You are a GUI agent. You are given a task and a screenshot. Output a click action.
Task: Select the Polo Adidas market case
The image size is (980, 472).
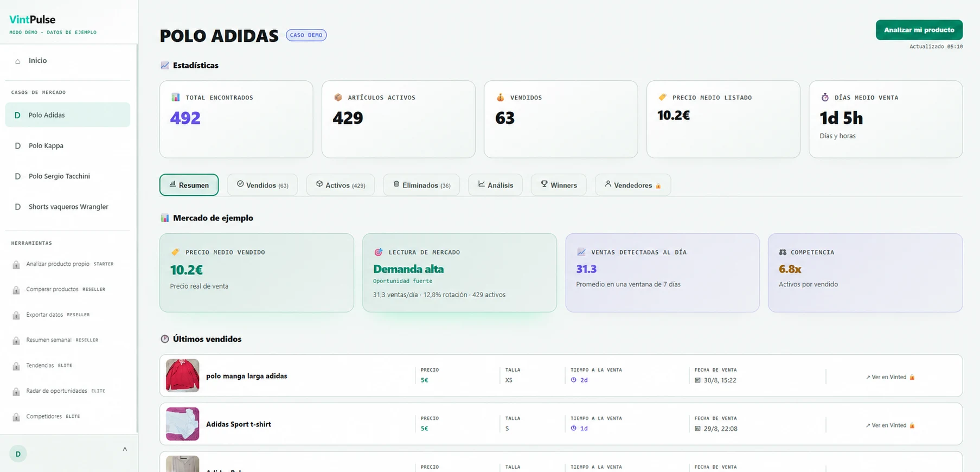click(x=68, y=115)
